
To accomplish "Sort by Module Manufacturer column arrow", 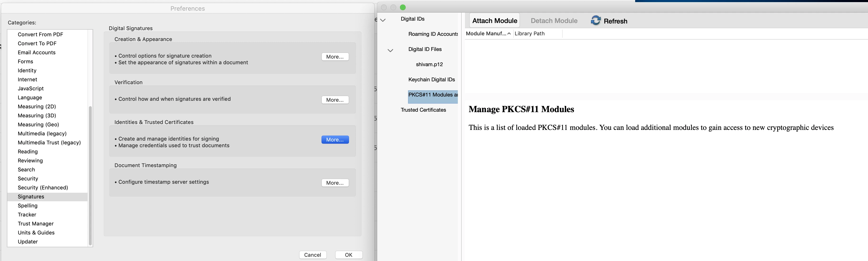I will click(509, 33).
